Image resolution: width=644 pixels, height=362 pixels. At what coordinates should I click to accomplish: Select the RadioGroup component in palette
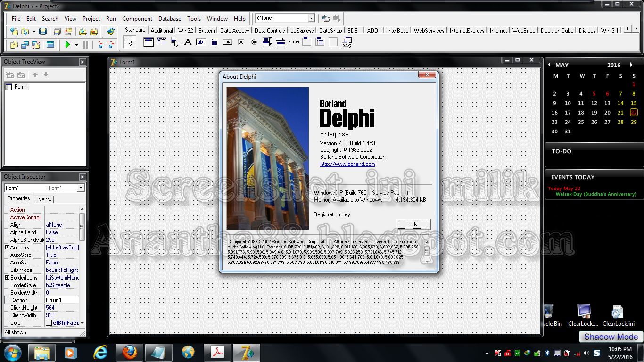click(320, 42)
